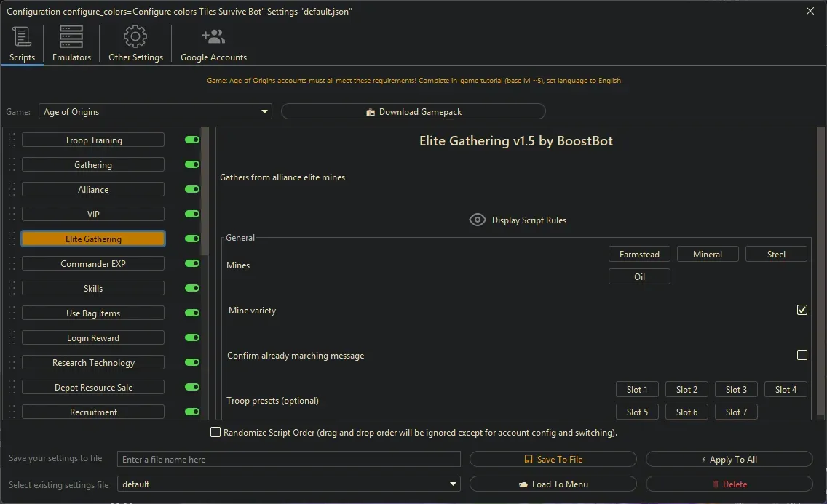The height and width of the screenshot is (504, 827).
Task: Enable Confirm already marching message checkbox
Action: click(x=802, y=355)
